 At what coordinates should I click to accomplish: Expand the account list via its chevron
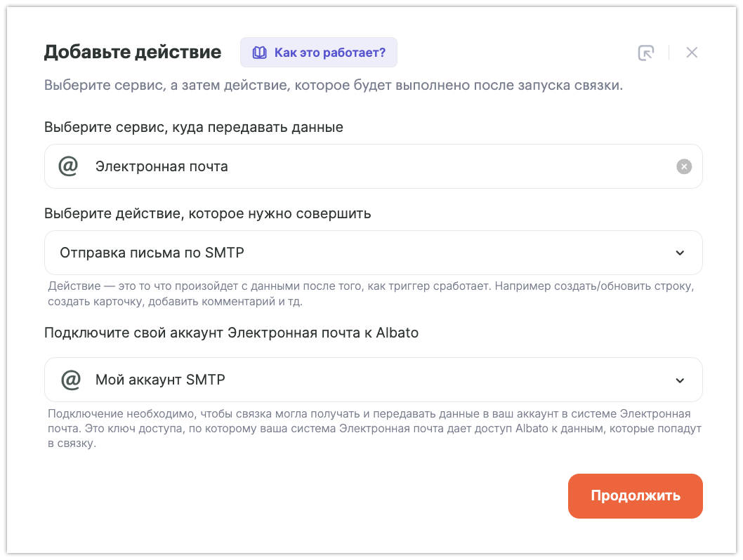pyautogui.click(x=680, y=380)
